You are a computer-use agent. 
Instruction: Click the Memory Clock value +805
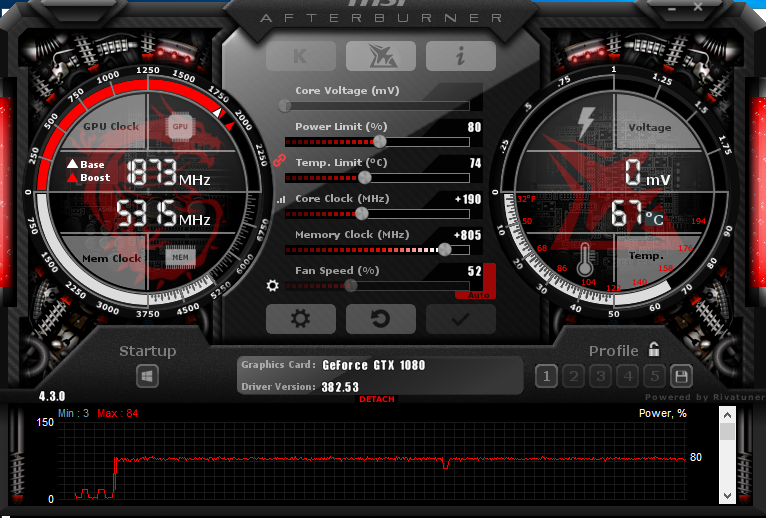click(x=468, y=235)
